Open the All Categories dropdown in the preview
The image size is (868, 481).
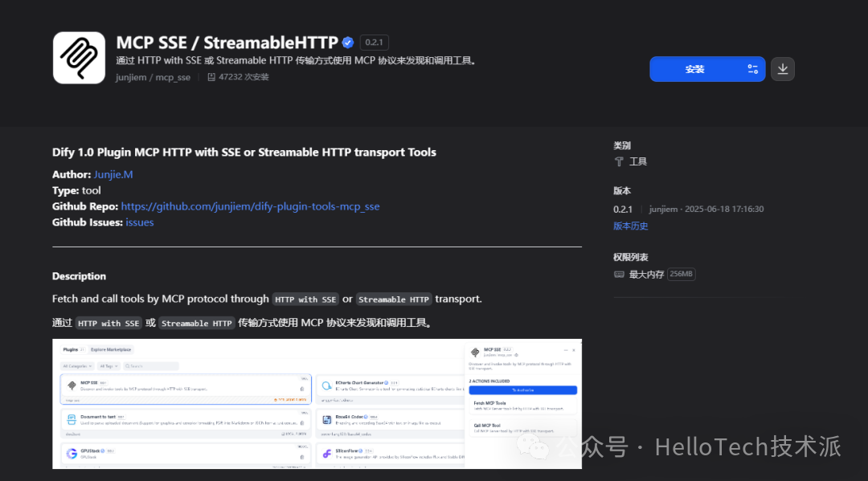pyautogui.click(x=76, y=367)
